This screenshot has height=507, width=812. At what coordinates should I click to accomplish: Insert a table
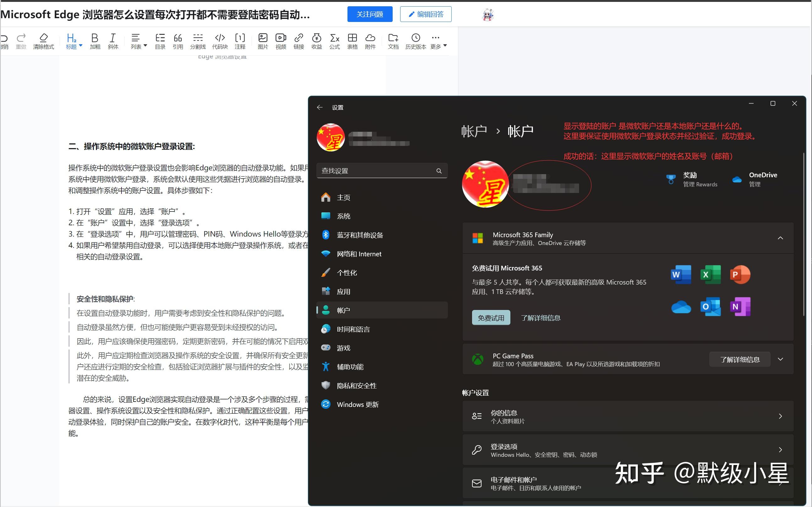(x=352, y=40)
